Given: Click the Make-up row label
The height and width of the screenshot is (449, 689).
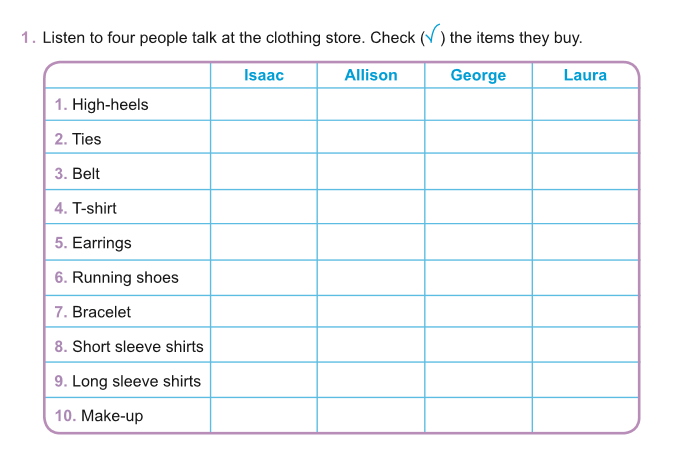Looking at the screenshot, I should pyautogui.click(x=111, y=416).
